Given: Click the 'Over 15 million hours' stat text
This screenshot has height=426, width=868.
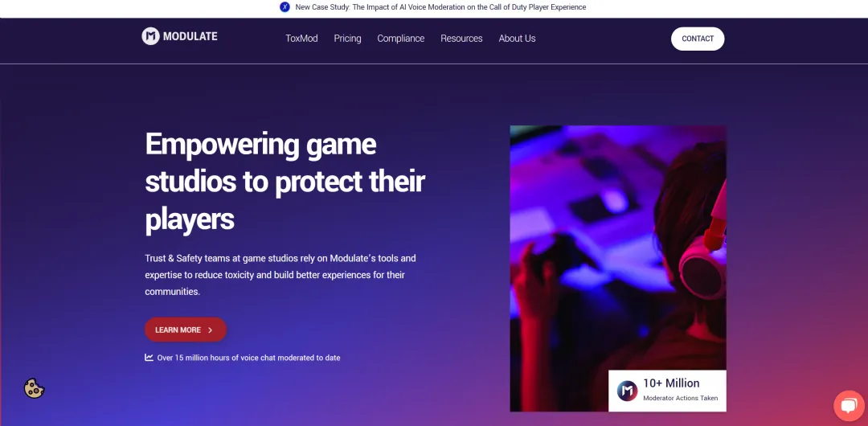Looking at the screenshot, I should tap(248, 358).
